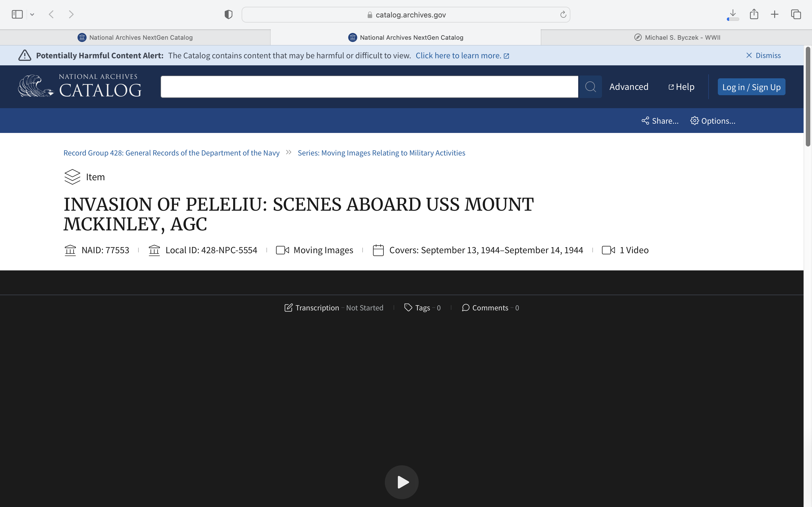812x507 pixels.
Task: Click the page's vertical scrollbar
Action: tap(808, 97)
